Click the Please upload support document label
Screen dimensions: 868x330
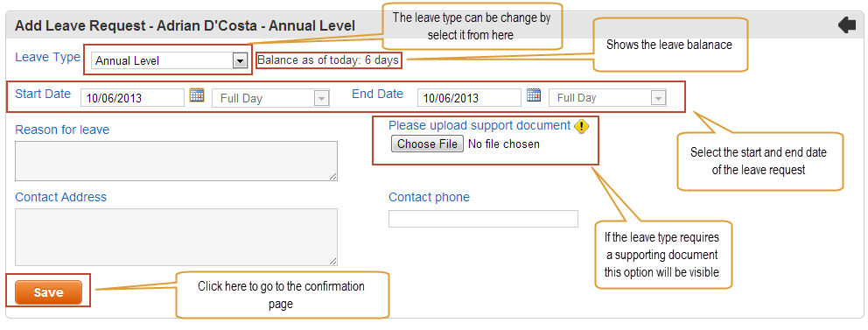[x=479, y=126]
